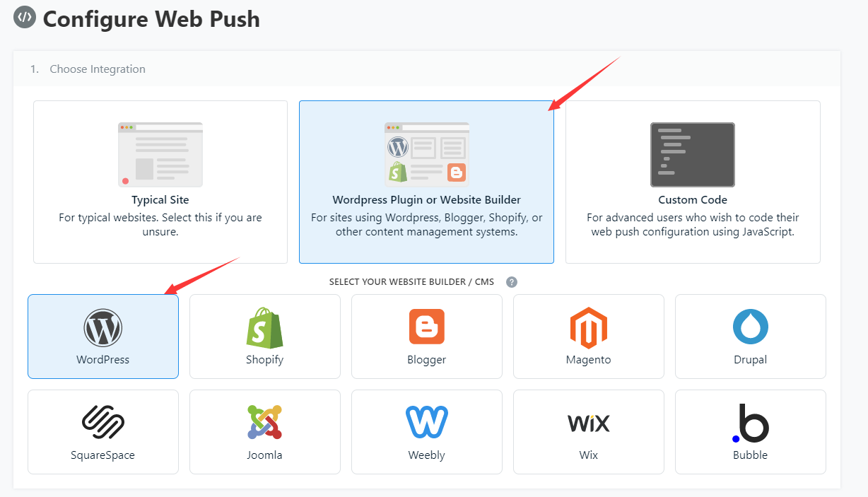
Task: Click the Magento label text
Action: (589, 360)
